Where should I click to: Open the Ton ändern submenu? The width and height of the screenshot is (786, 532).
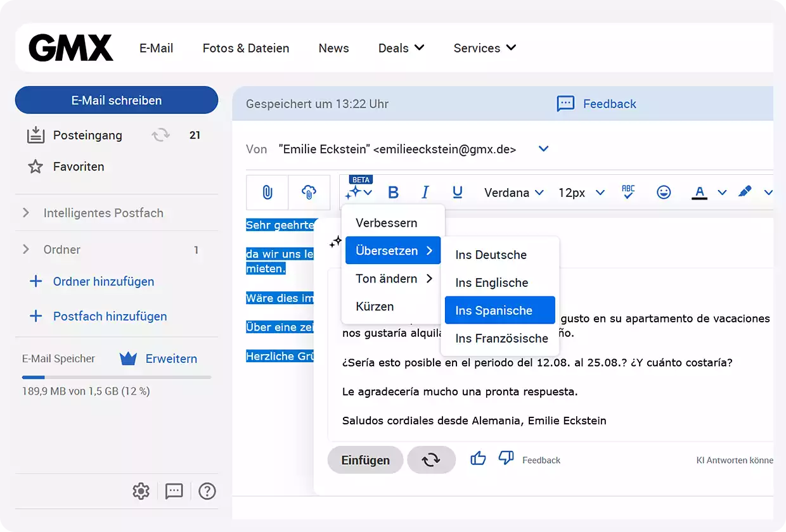[x=393, y=279]
